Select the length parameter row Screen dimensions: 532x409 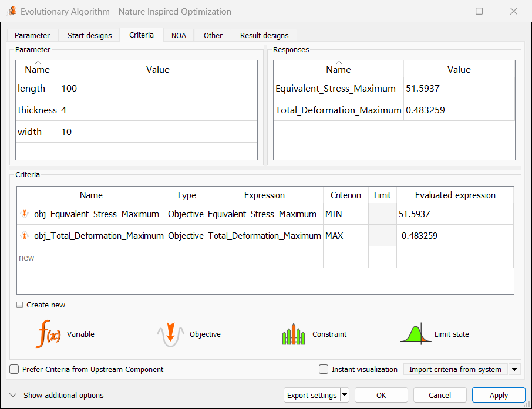click(x=136, y=88)
